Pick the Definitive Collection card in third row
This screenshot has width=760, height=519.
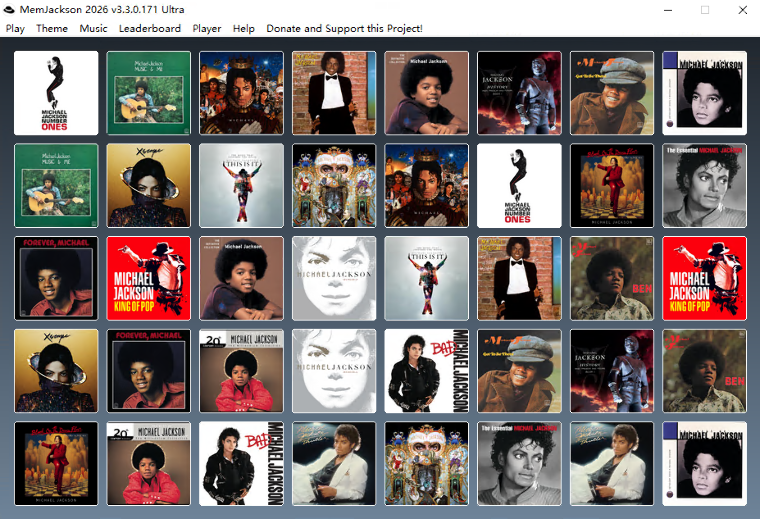pyautogui.click(x=241, y=279)
